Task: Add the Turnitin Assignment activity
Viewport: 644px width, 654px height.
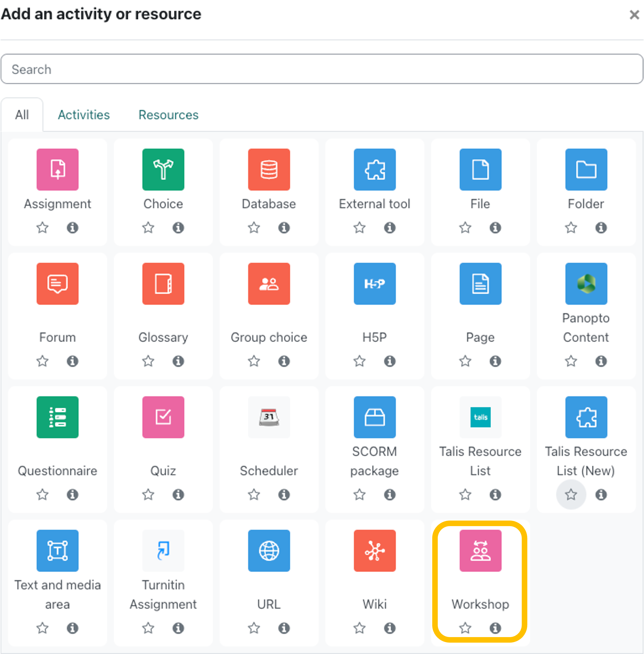Action: (x=163, y=550)
